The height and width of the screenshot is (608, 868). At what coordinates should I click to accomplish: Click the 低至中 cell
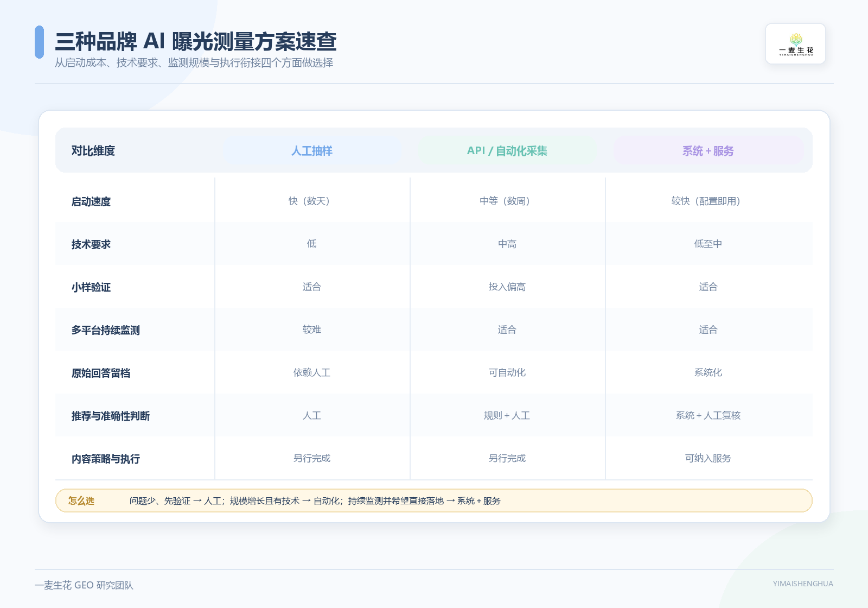pos(708,244)
